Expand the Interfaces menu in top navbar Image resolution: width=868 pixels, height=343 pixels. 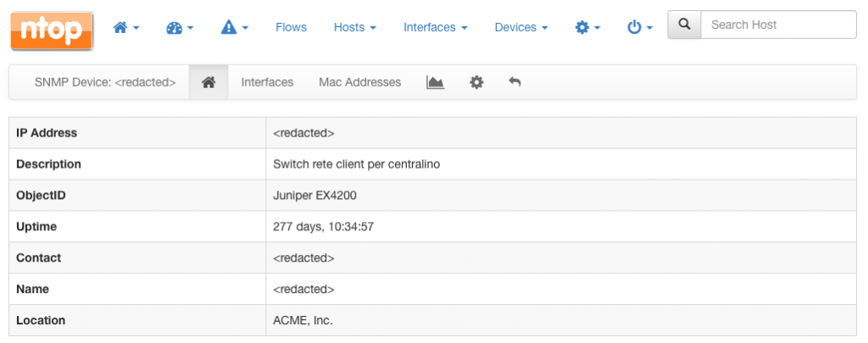tap(435, 27)
